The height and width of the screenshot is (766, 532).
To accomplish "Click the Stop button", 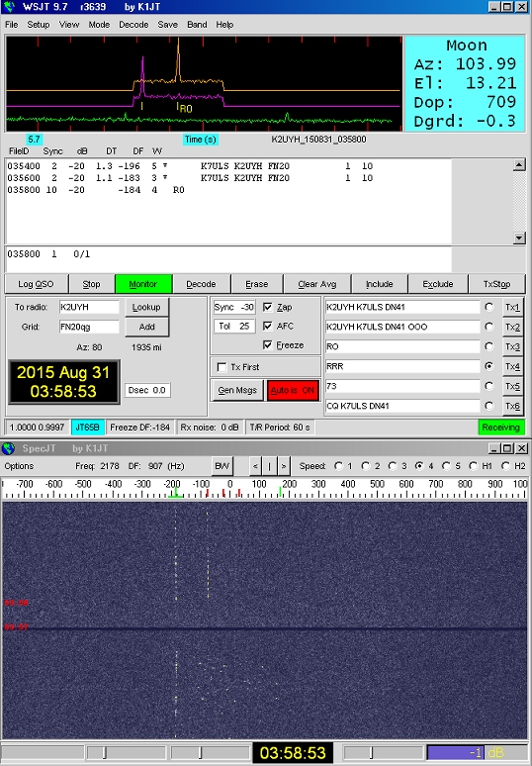I will coord(91,284).
